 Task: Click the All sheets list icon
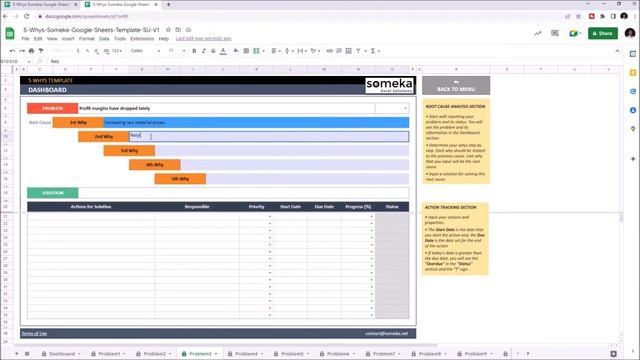click(27, 353)
